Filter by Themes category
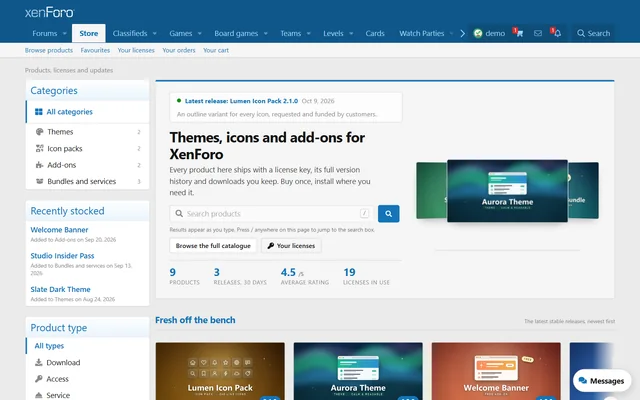The height and width of the screenshot is (400, 640). (x=87, y=131)
